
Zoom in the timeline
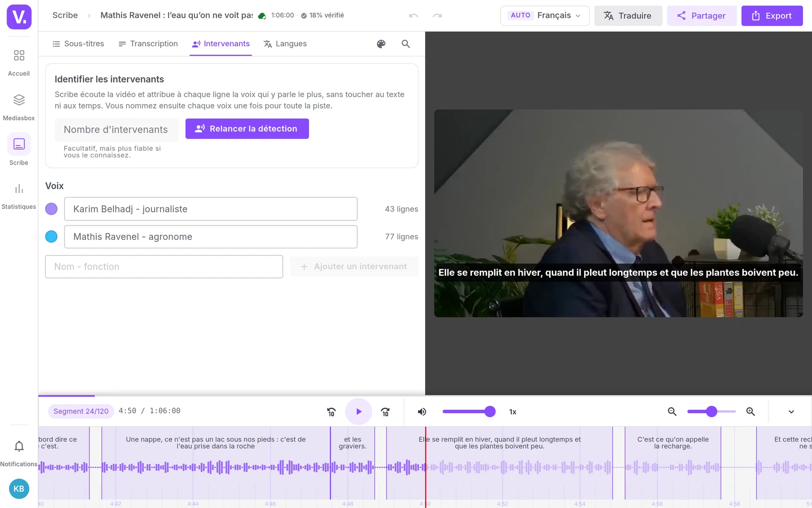751,412
